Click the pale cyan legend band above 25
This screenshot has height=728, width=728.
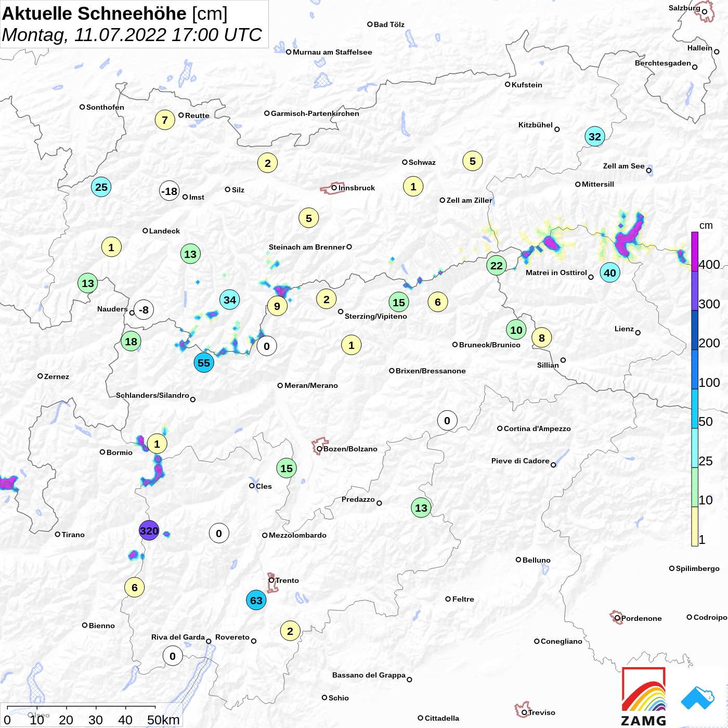(695, 448)
